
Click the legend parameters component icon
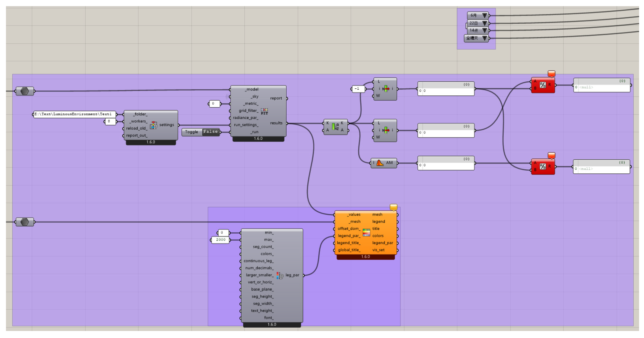point(280,275)
